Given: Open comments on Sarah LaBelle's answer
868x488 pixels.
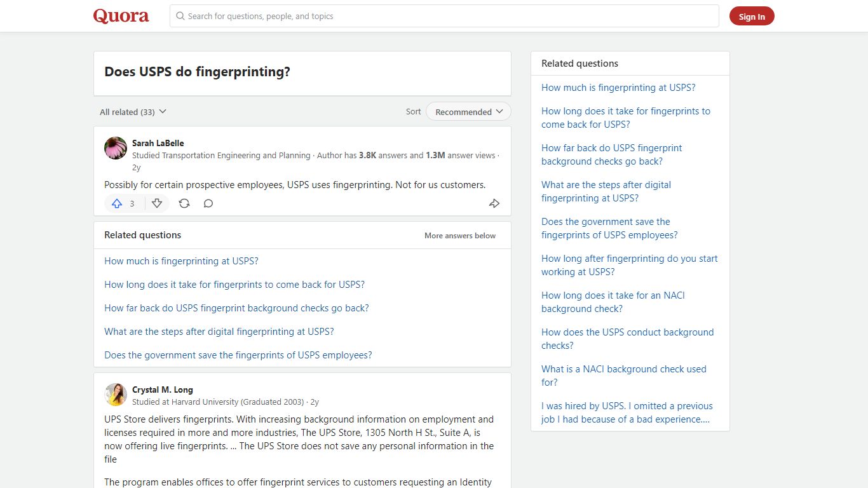Looking at the screenshot, I should click(208, 203).
